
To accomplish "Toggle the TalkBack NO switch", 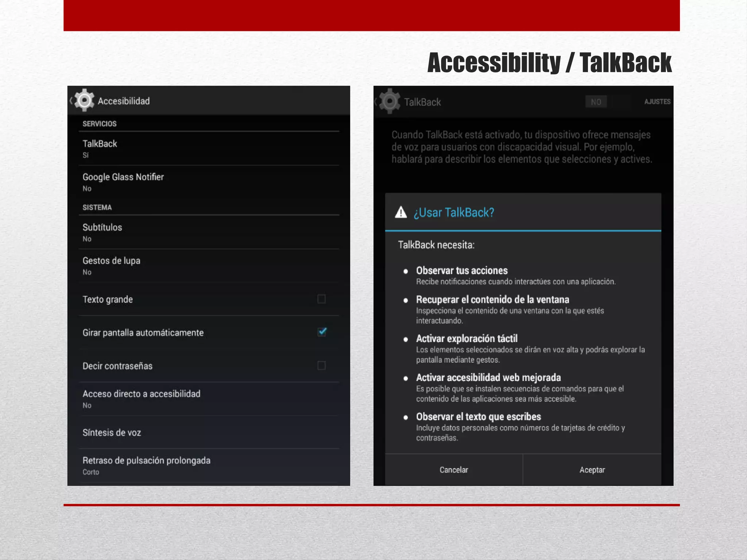I will tap(608, 102).
